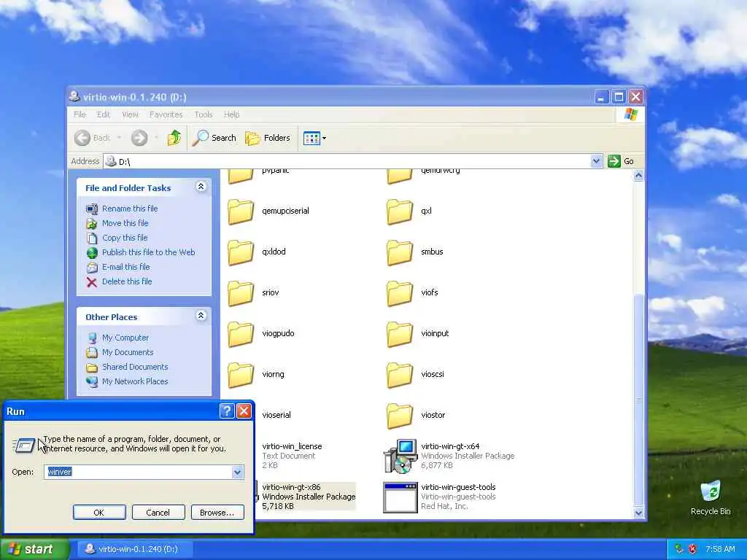747x560 pixels.
Task: Go to Shared Documents in Other Places
Action: pos(135,367)
